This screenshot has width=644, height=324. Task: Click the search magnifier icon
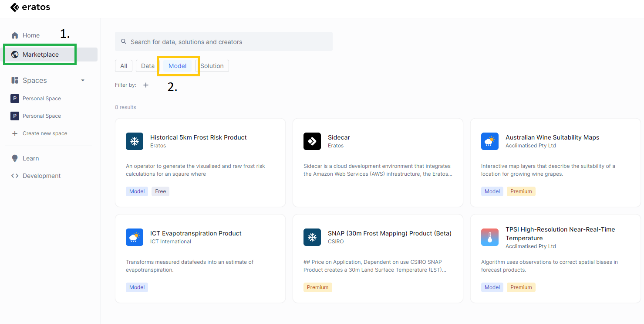pos(124,42)
